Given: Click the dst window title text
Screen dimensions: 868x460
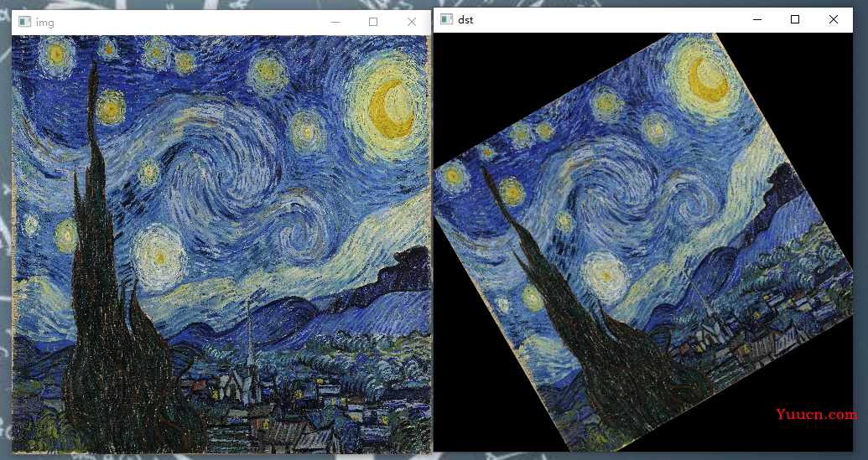Looking at the screenshot, I should click(x=465, y=20).
